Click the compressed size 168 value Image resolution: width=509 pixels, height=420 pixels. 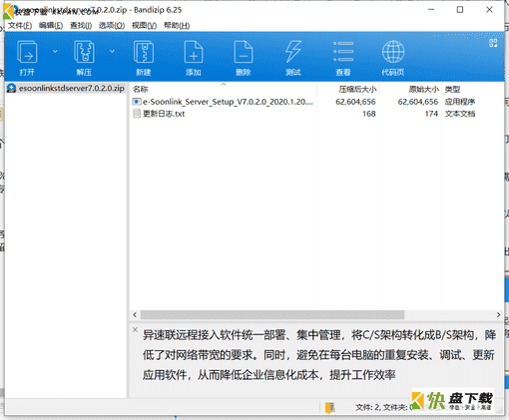(369, 114)
